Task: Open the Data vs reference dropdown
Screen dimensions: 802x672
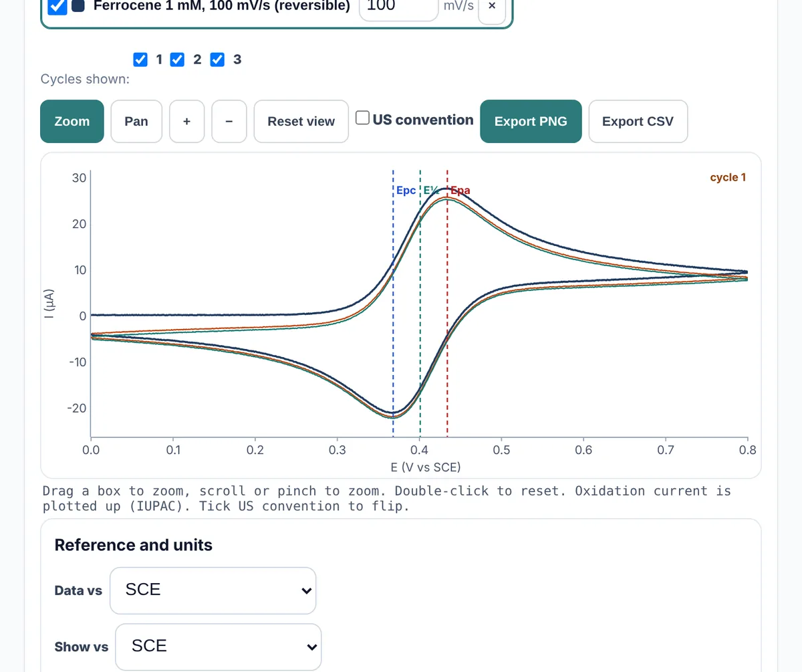Action: point(213,590)
